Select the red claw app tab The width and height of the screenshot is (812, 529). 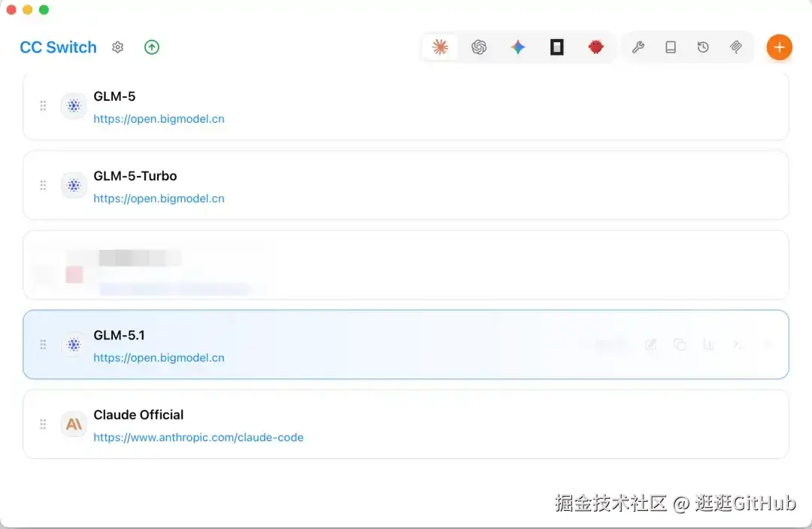coord(596,47)
